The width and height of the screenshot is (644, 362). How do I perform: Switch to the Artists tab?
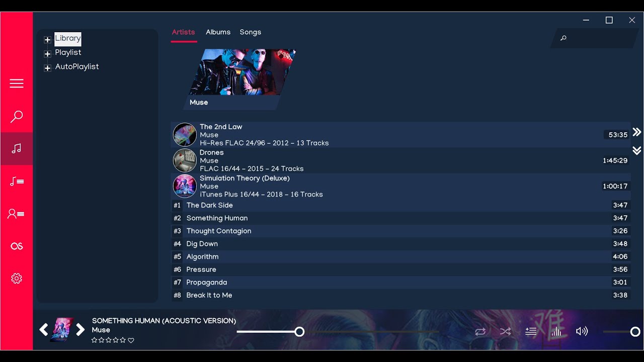[x=184, y=32]
